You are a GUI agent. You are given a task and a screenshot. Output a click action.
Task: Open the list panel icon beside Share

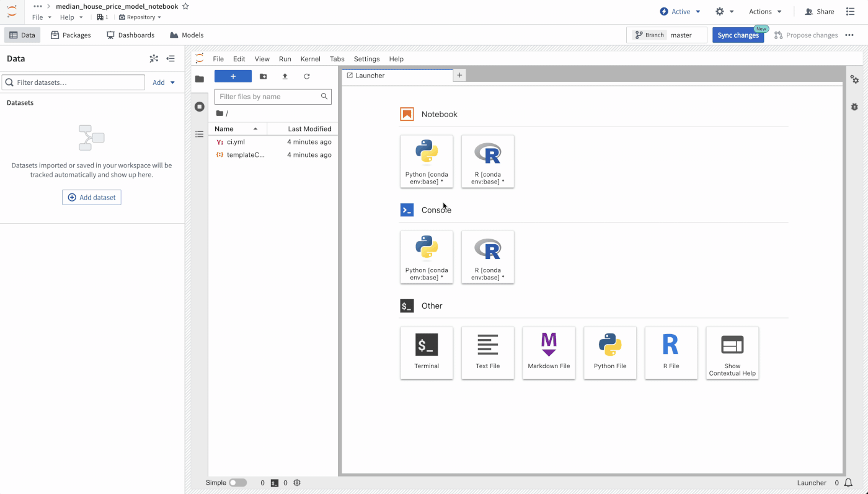tap(851, 11)
